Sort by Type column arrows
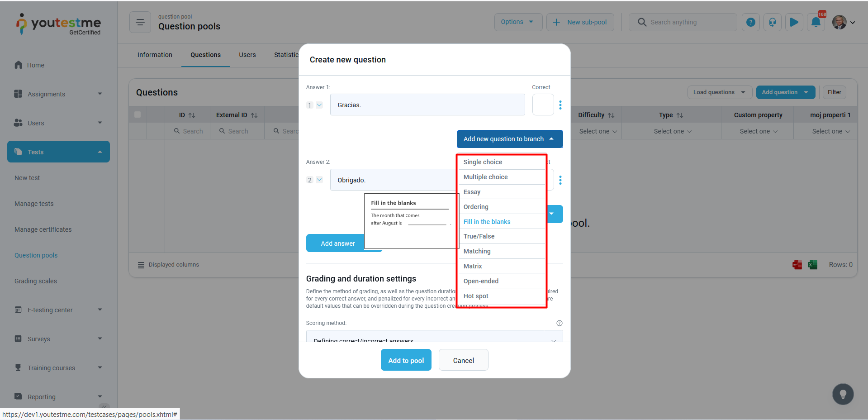Viewport: 868px width, 420px height. pyautogui.click(x=680, y=115)
